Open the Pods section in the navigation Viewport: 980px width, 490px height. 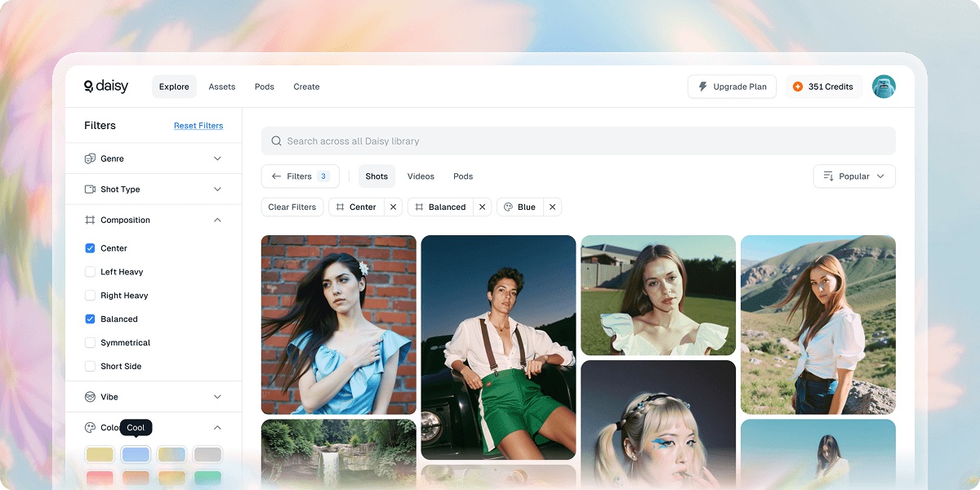tap(264, 87)
